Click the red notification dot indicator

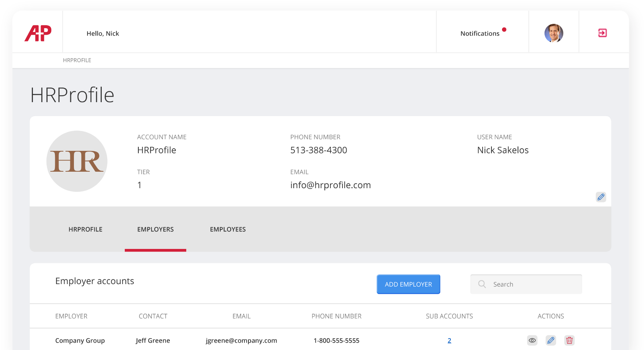[x=504, y=30]
